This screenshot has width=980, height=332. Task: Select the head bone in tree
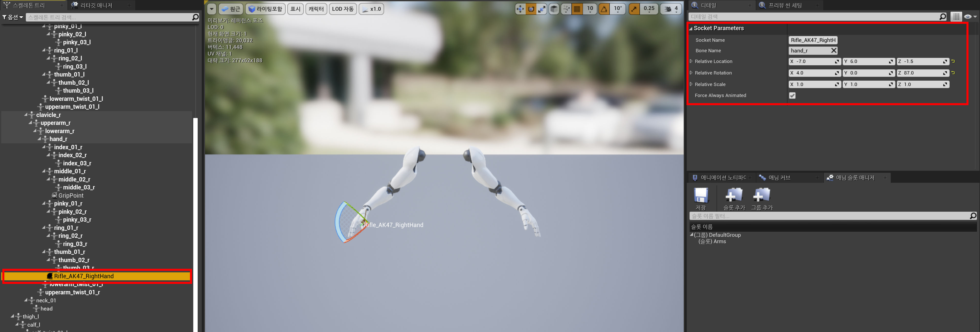click(47, 309)
